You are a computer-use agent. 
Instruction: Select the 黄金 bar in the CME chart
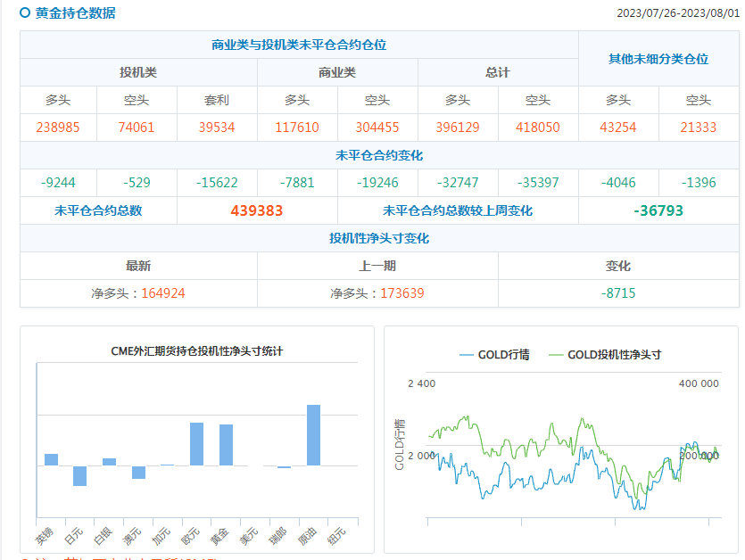click(226, 444)
